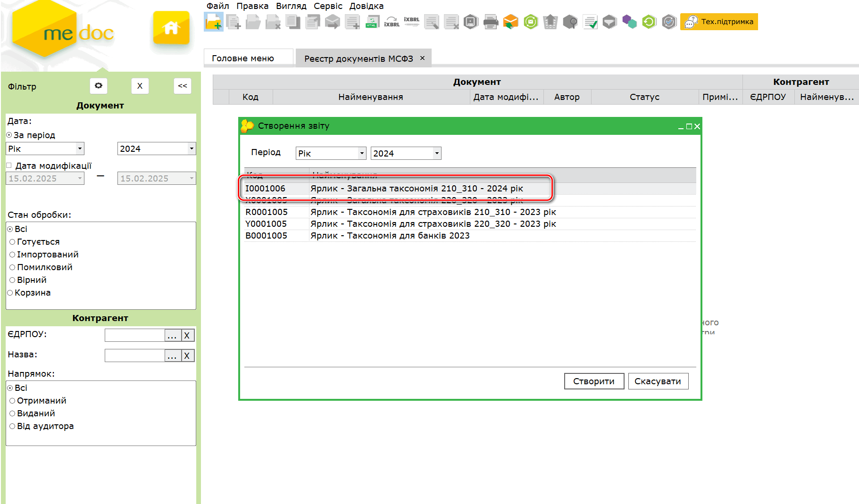859x504 pixels.
Task: Select the Готується status radio button
Action: [13, 242]
